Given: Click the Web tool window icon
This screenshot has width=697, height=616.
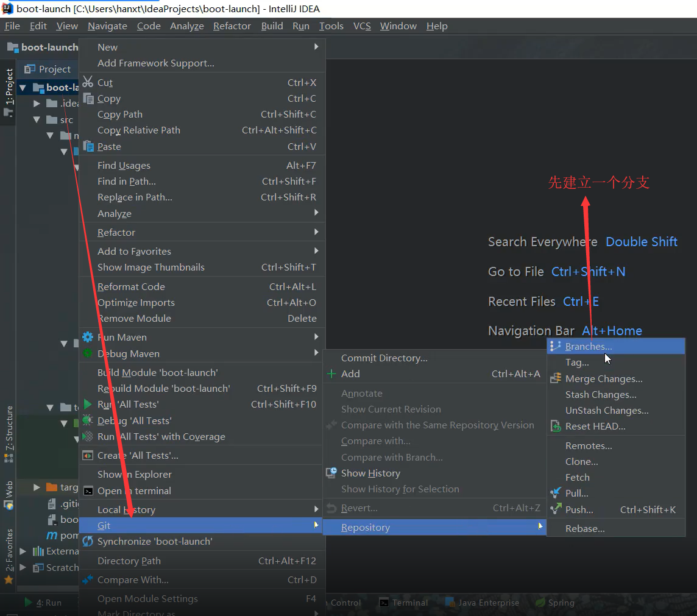Looking at the screenshot, I should (x=9, y=505).
